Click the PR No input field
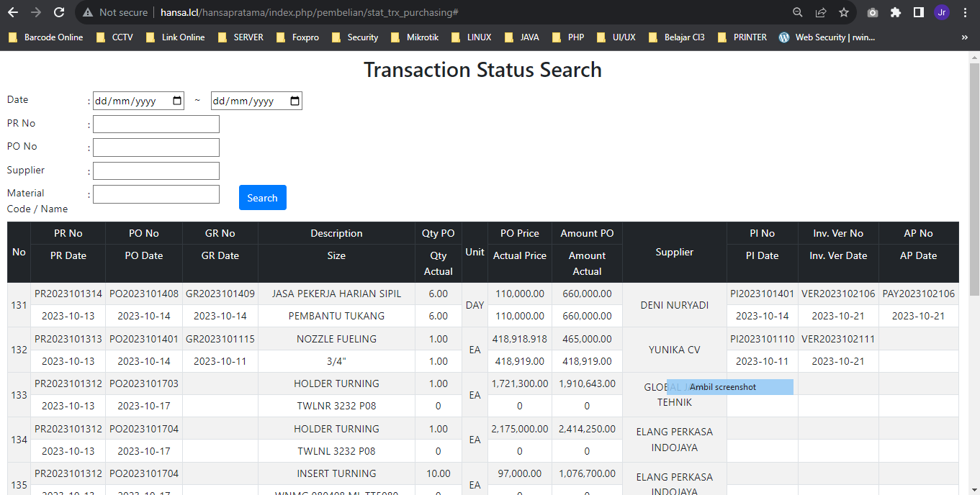Image resolution: width=980 pixels, height=495 pixels. click(156, 124)
